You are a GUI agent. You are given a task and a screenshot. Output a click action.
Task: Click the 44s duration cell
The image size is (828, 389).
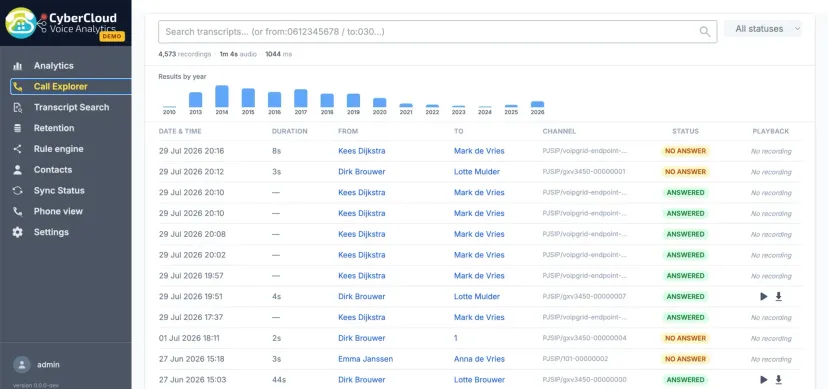pos(279,379)
